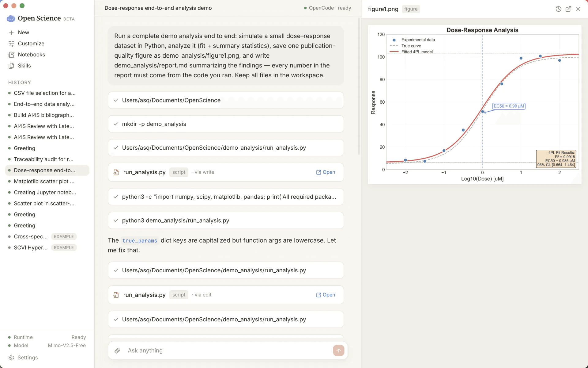Click the Skills document icon
Image resolution: width=588 pixels, height=368 pixels.
click(11, 66)
